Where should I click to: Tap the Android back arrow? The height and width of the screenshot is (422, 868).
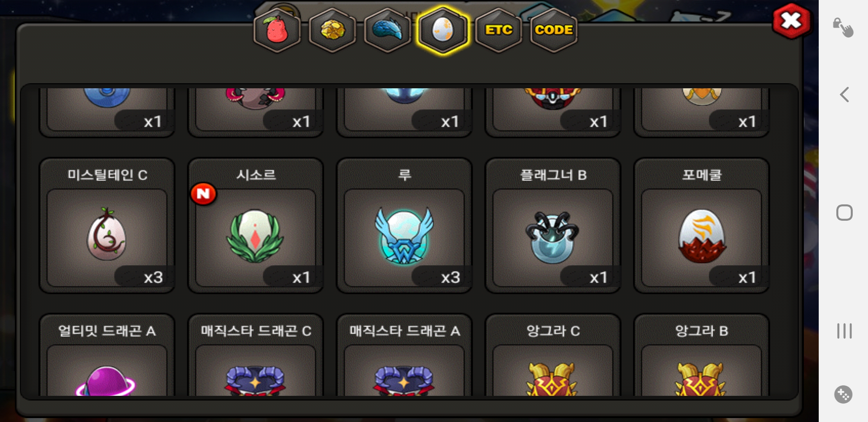click(x=845, y=95)
